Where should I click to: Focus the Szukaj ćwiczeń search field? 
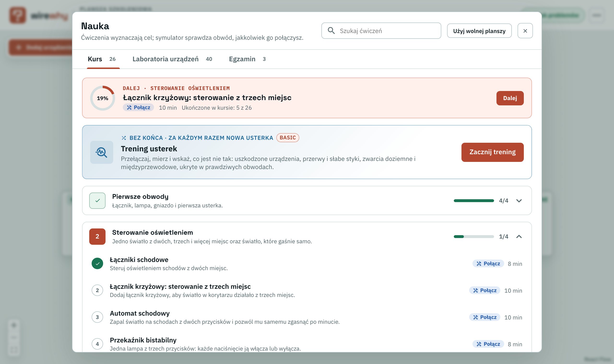[x=381, y=31]
